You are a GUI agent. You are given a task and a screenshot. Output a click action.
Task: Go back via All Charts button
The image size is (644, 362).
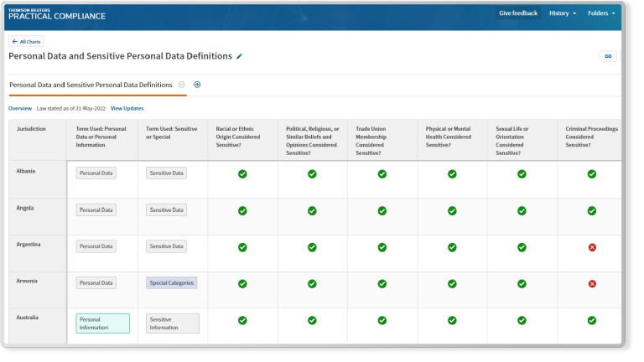[x=26, y=41]
